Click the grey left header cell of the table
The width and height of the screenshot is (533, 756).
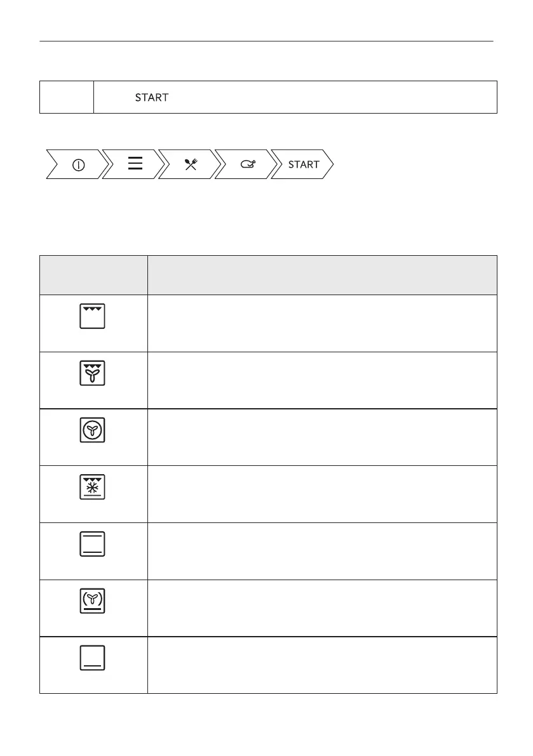(93, 275)
